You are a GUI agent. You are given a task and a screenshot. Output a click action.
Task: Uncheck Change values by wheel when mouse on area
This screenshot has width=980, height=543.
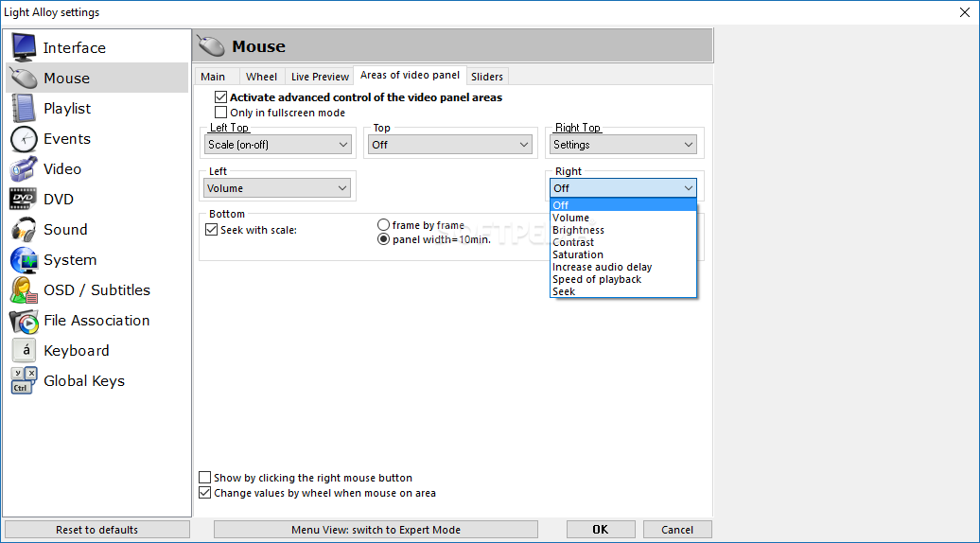click(x=205, y=493)
